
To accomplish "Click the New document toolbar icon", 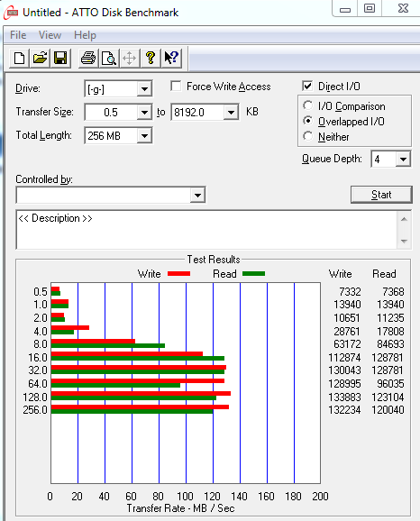I will [x=19, y=59].
